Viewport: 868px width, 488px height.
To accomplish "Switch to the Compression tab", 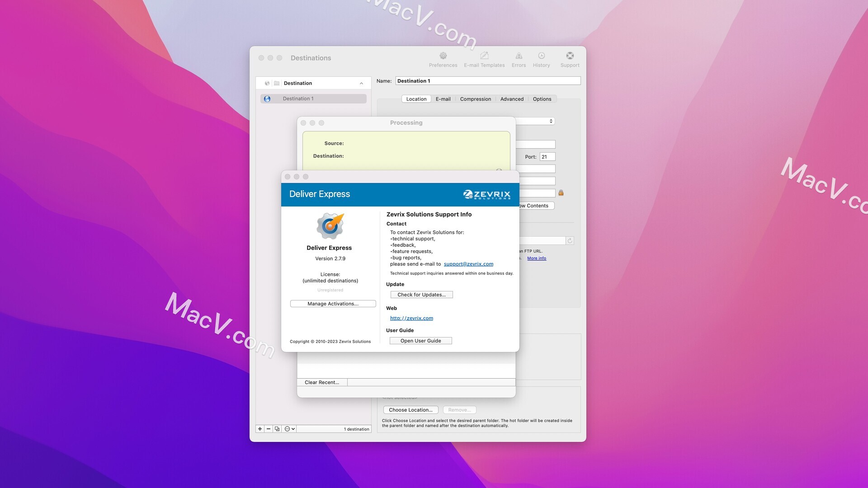I will (x=475, y=99).
